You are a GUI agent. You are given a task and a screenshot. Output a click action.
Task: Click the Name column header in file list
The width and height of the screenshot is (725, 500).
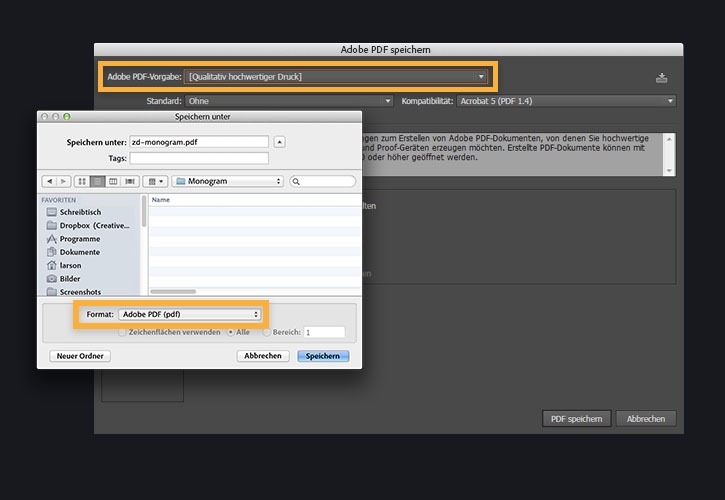161,200
